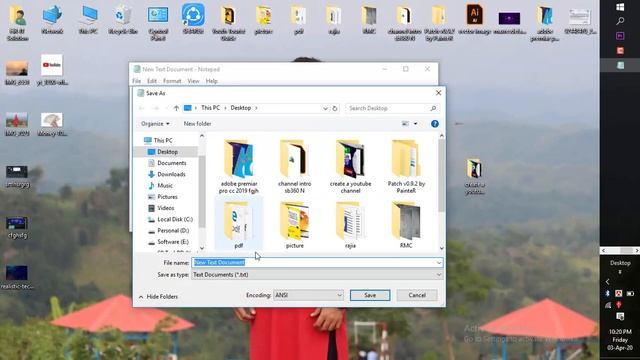Click the Recycle Bin desktop icon
640x360 pixels.
[122, 19]
